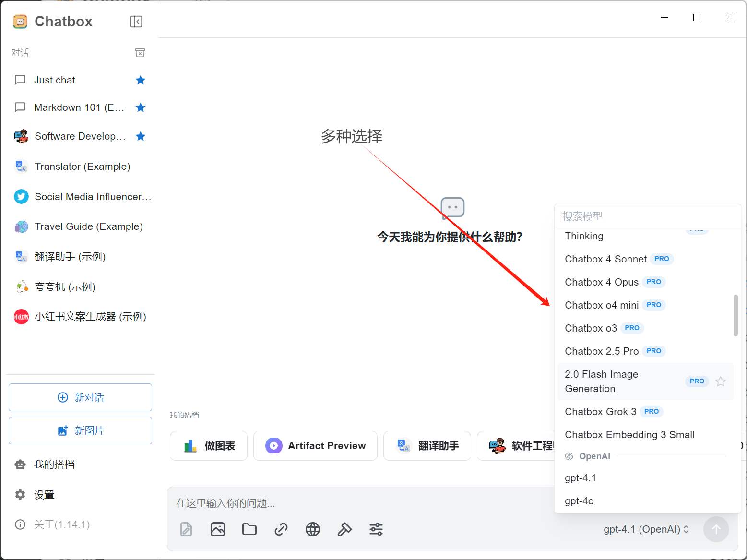Focus the 搜索模型 search field
The height and width of the screenshot is (560, 747).
[648, 216]
